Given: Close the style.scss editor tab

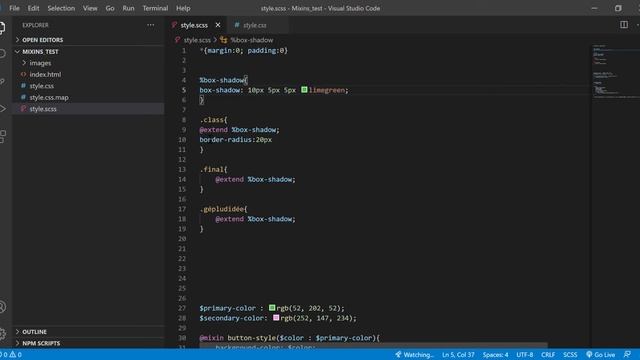Looking at the screenshot, I should [218, 25].
